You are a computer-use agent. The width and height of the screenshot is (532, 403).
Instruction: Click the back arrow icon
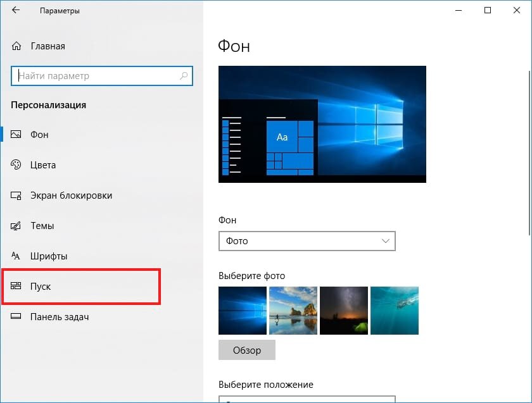[x=16, y=10]
